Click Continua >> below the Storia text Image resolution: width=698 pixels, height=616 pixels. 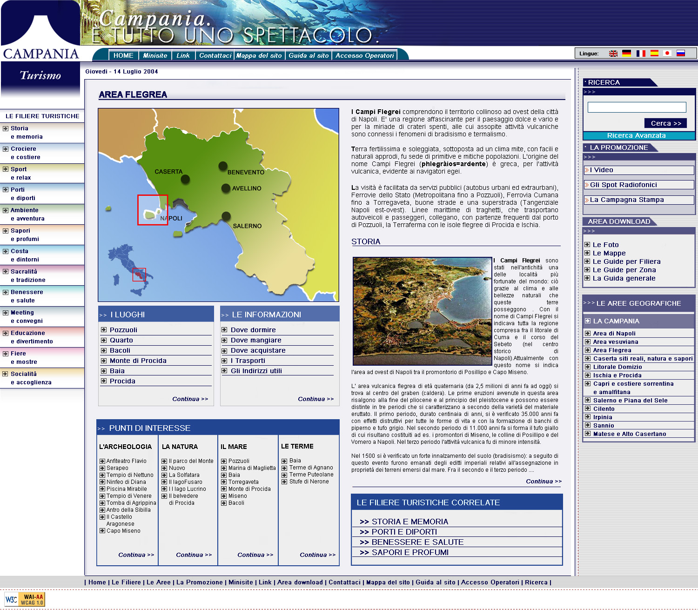(544, 482)
